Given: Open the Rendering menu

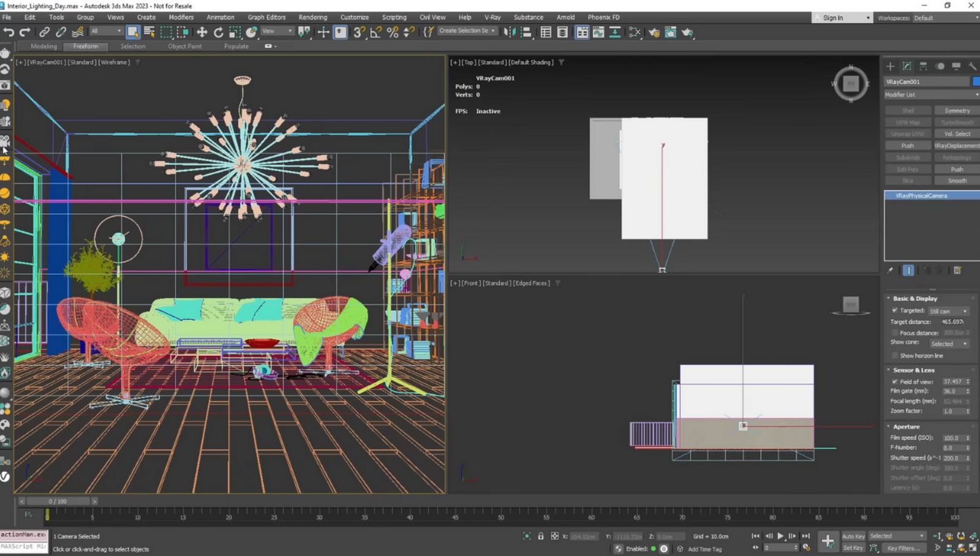Looking at the screenshot, I should 313,17.
